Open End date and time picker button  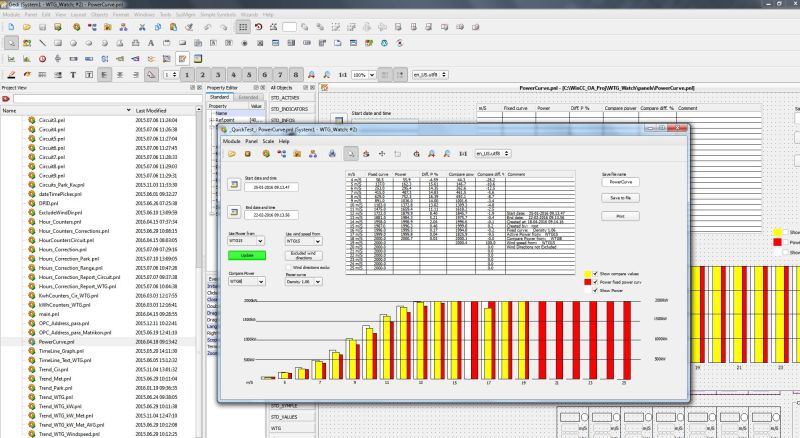point(234,211)
